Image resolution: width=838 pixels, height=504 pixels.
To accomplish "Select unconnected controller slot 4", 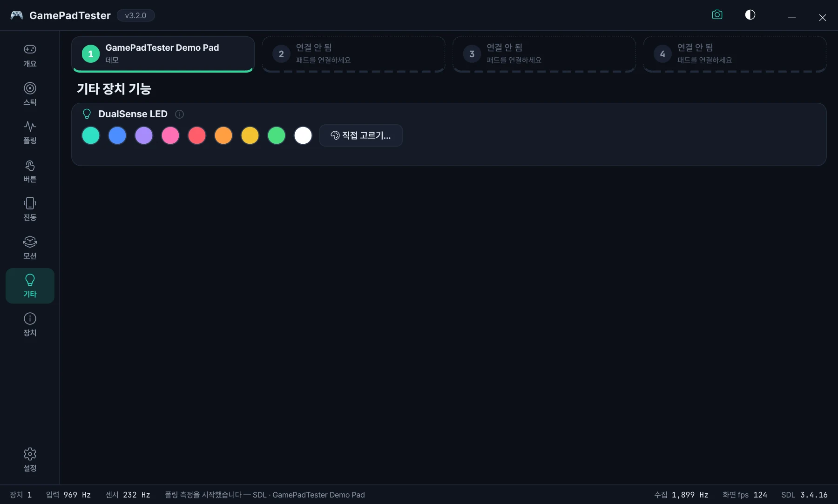I will coord(735,54).
